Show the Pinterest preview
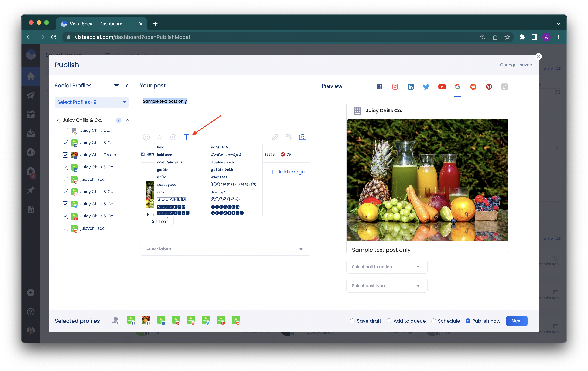Image resolution: width=588 pixels, height=371 pixels. (489, 87)
